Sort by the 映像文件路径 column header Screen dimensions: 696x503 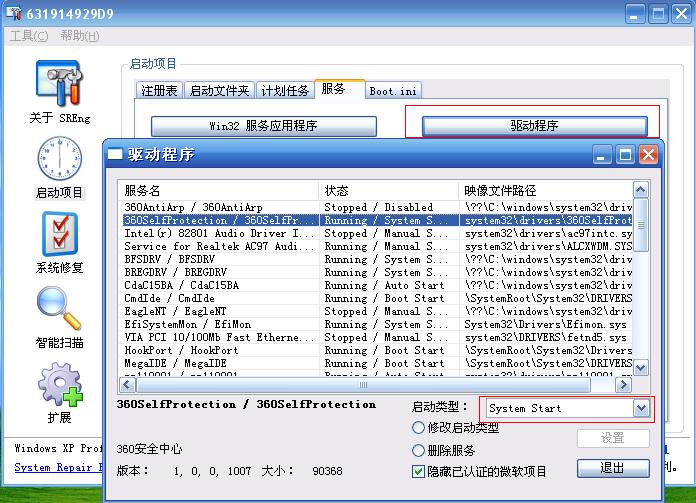546,191
